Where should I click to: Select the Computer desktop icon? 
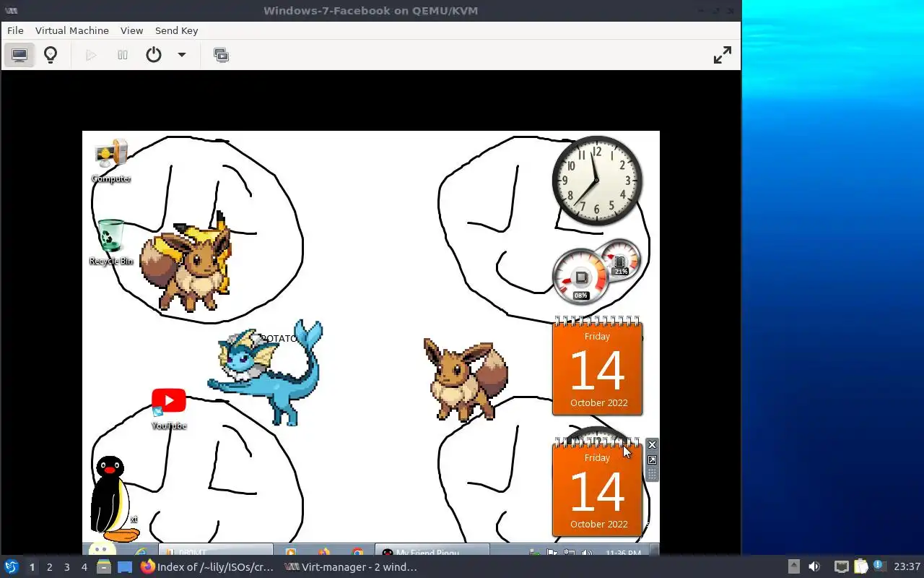(x=111, y=161)
